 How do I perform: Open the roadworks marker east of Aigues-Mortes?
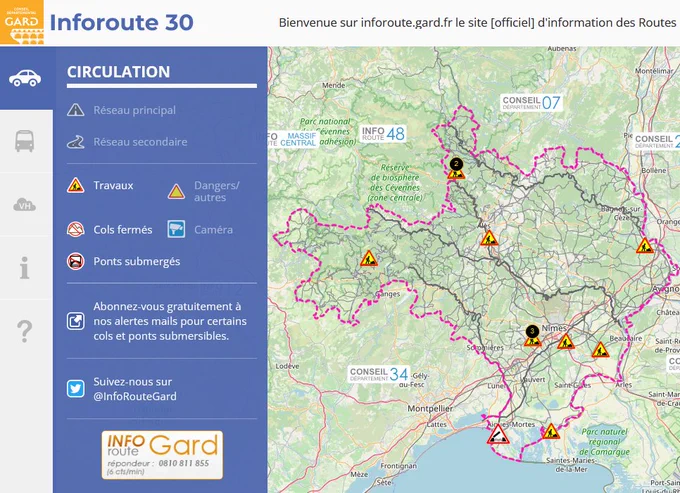550,431
